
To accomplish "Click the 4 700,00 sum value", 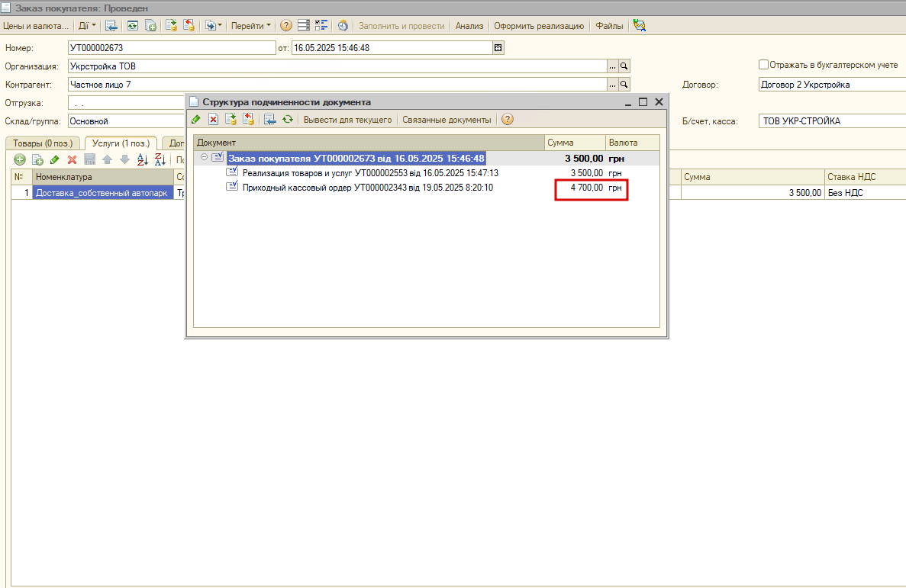I will (x=586, y=188).
